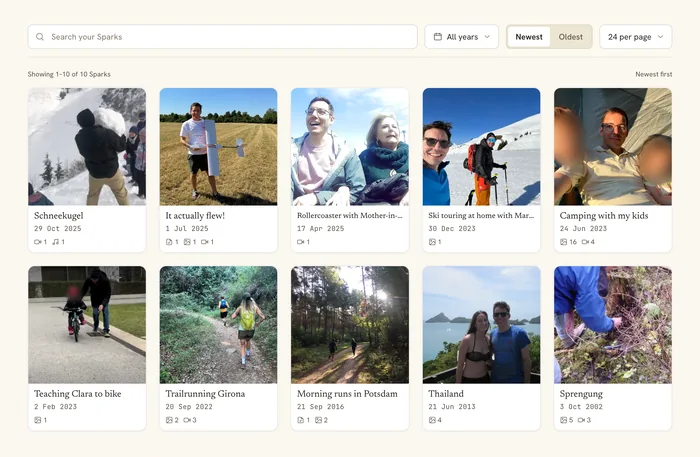Open the Camping with my kids photo

613,147
